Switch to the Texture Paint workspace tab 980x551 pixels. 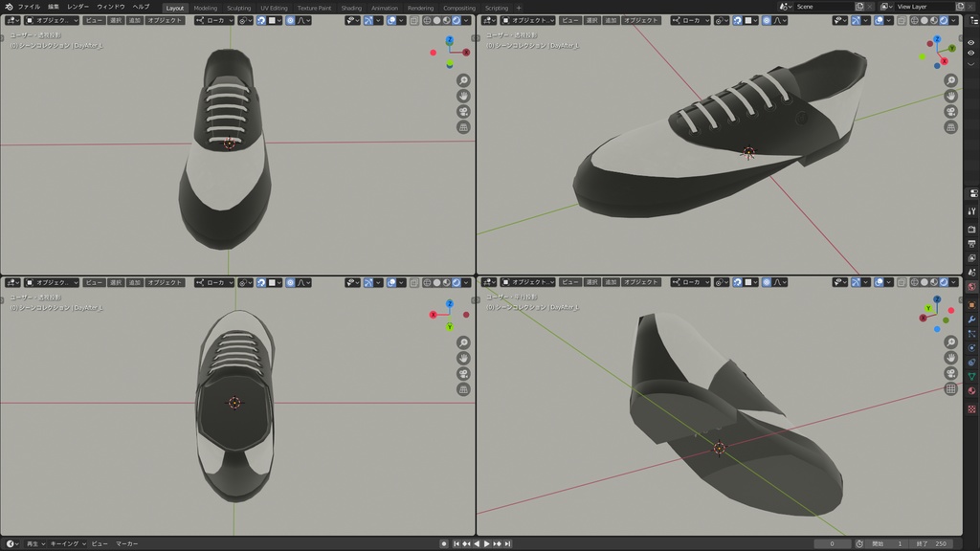(x=314, y=8)
